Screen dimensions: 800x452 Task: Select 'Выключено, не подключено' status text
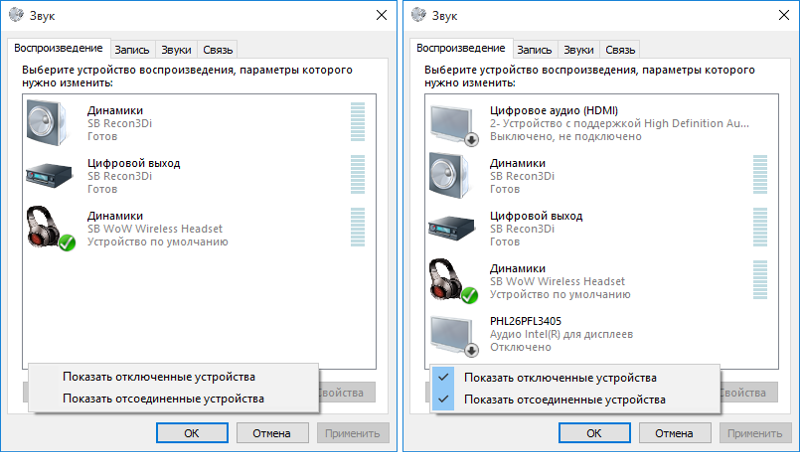tap(566, 137)
